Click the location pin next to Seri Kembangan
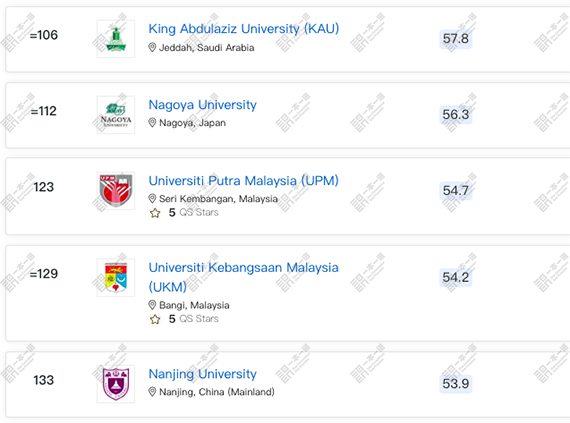570x423 pixels. tap(152, 198)
